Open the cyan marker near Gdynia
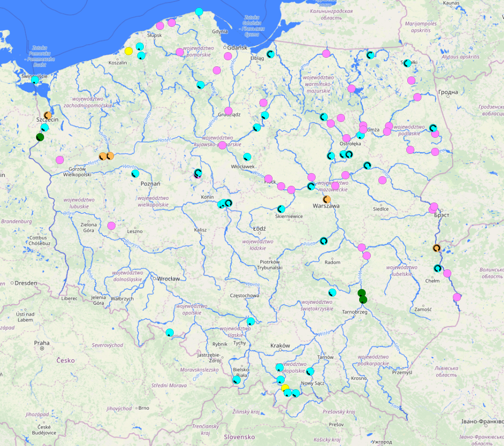This screenshot has width=504, height=446. tap(200, 11)
